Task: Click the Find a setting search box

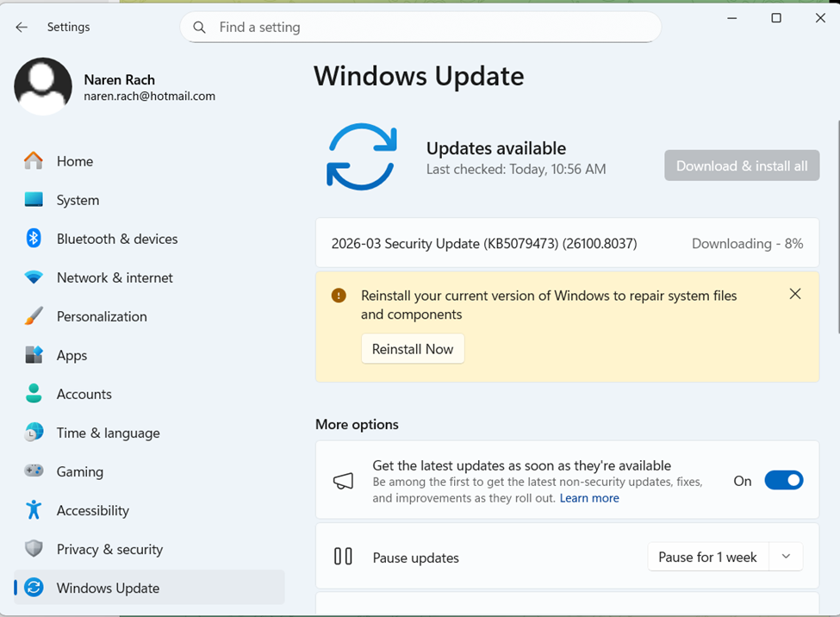Action: pyautogui.click(x=420, y=28)
